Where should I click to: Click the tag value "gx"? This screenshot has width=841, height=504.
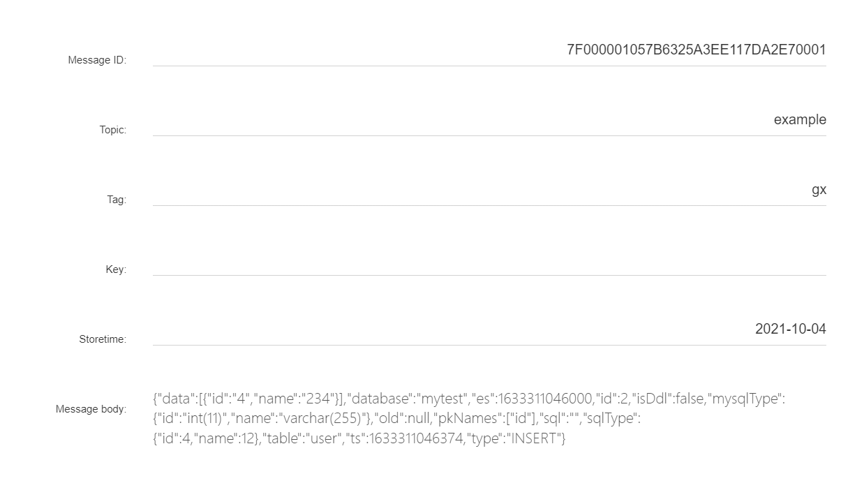pos(819,190)
